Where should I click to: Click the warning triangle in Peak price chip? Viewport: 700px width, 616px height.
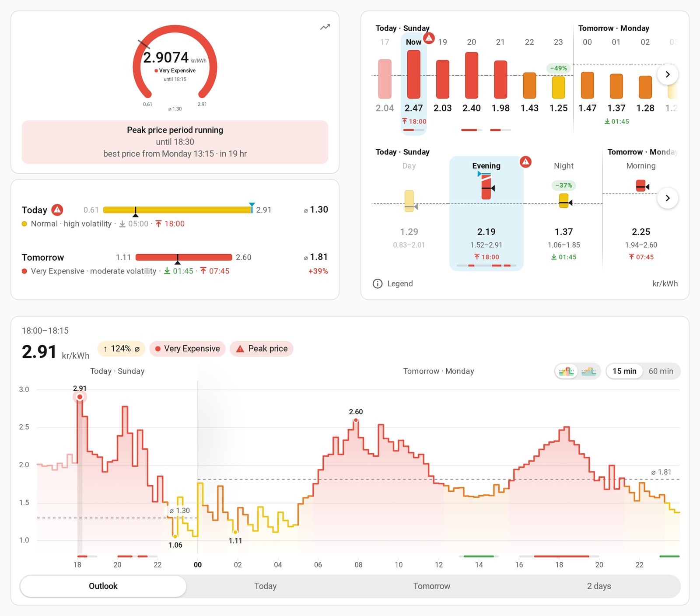[240, 349]
